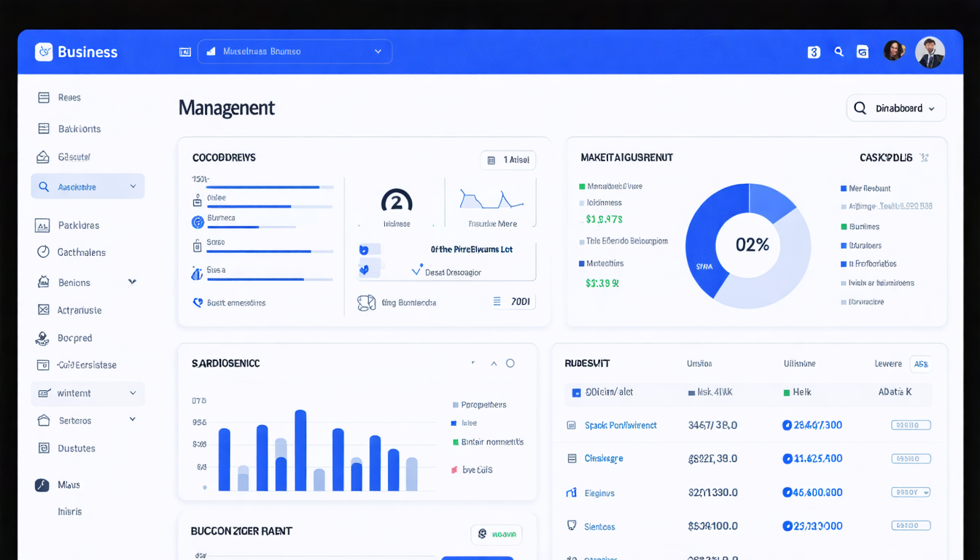
Task: Select Inisris in the sidebar
Action: [x=70, y=512]
